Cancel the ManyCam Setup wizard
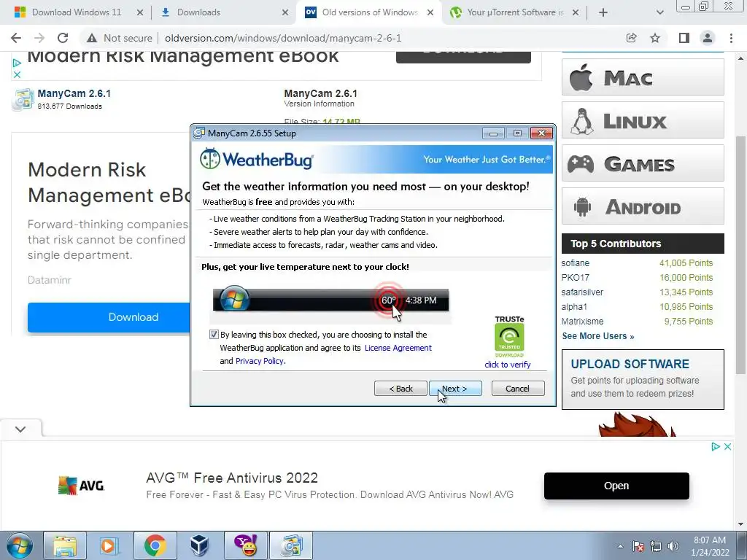 pyautogui.click(x=517, y=389)
